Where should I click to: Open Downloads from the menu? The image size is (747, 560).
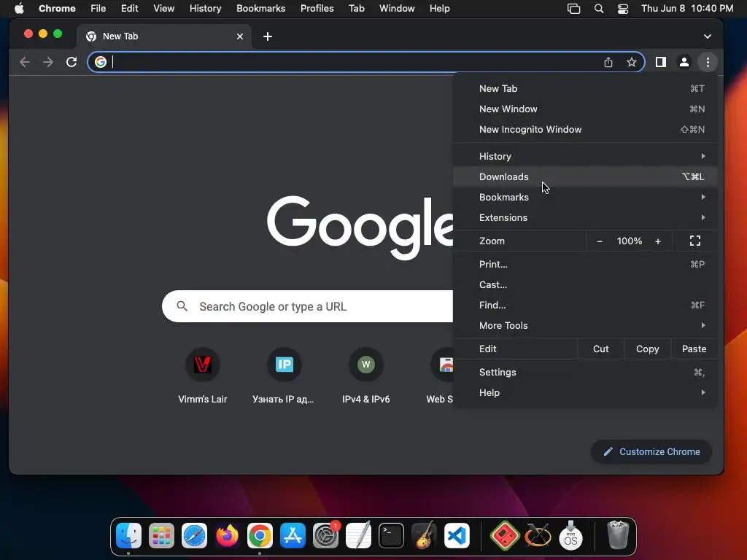[585, 176]
